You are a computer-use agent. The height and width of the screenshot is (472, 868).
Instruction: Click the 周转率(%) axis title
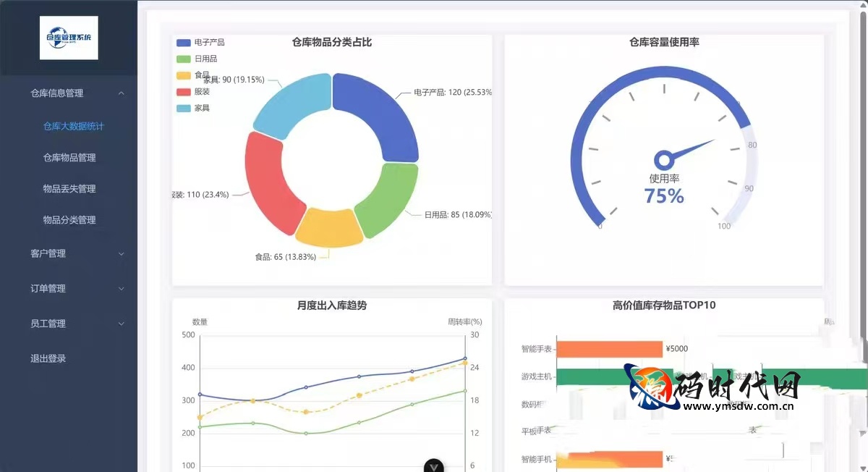tap(464, 322)
